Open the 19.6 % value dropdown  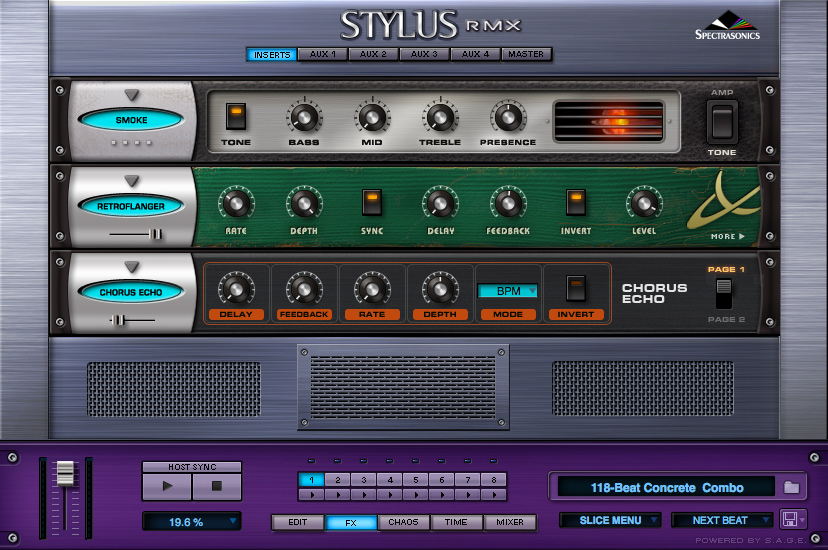[192, 522]
